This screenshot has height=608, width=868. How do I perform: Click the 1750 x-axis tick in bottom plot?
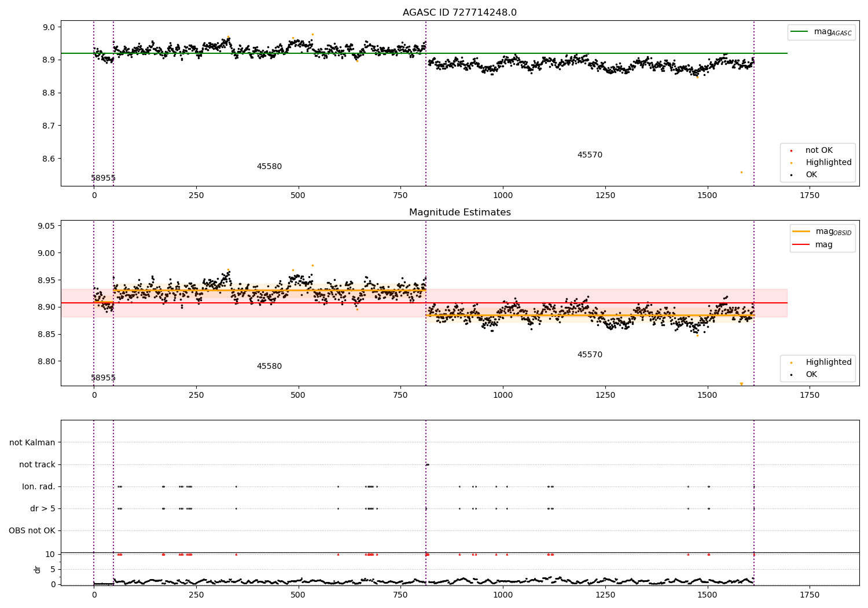click(x=810, y=595)
